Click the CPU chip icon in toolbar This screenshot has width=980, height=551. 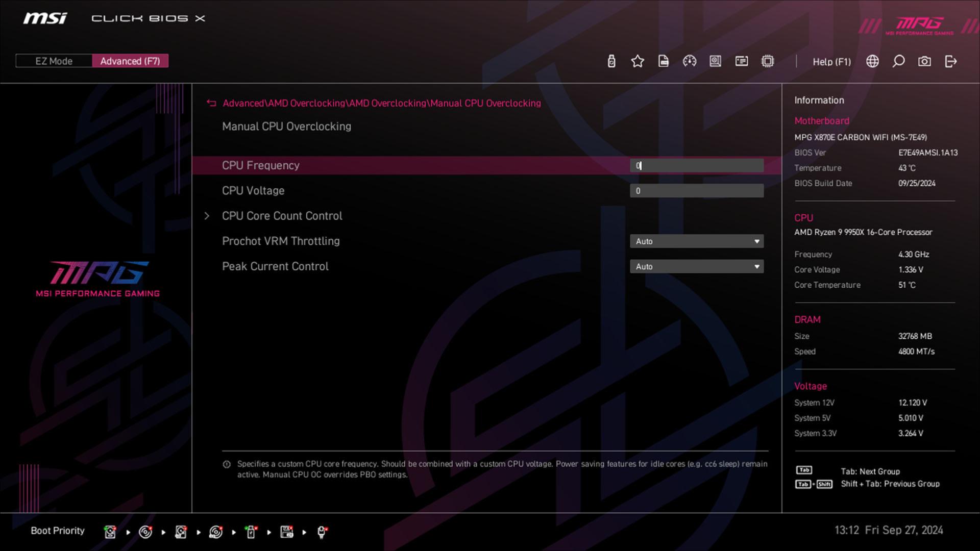point(768,61)
